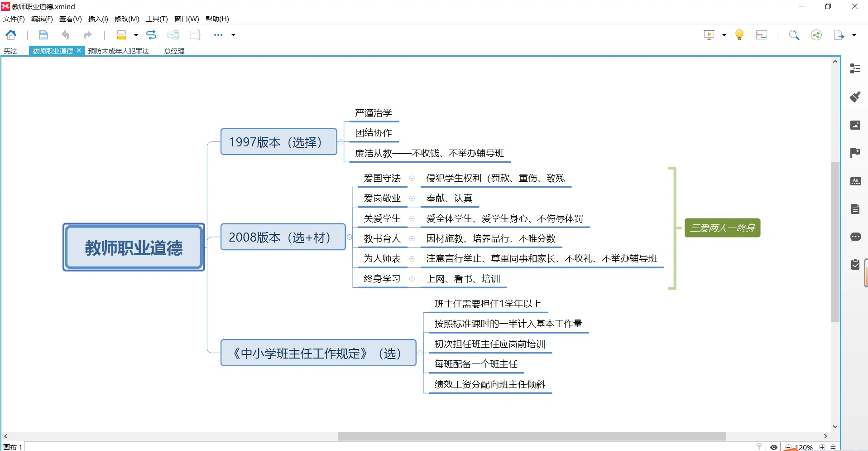Collapse the 爱岗敬业 subtopic toggle

click(412, 198)
